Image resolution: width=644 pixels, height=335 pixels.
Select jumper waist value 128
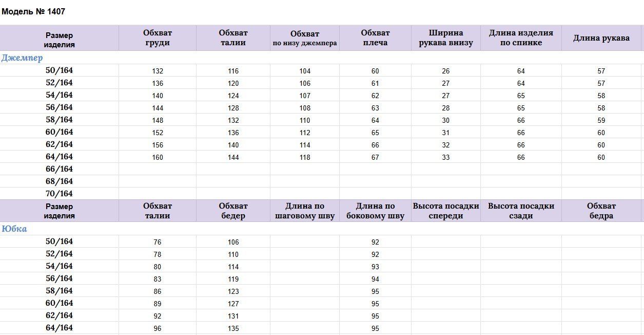233,108
